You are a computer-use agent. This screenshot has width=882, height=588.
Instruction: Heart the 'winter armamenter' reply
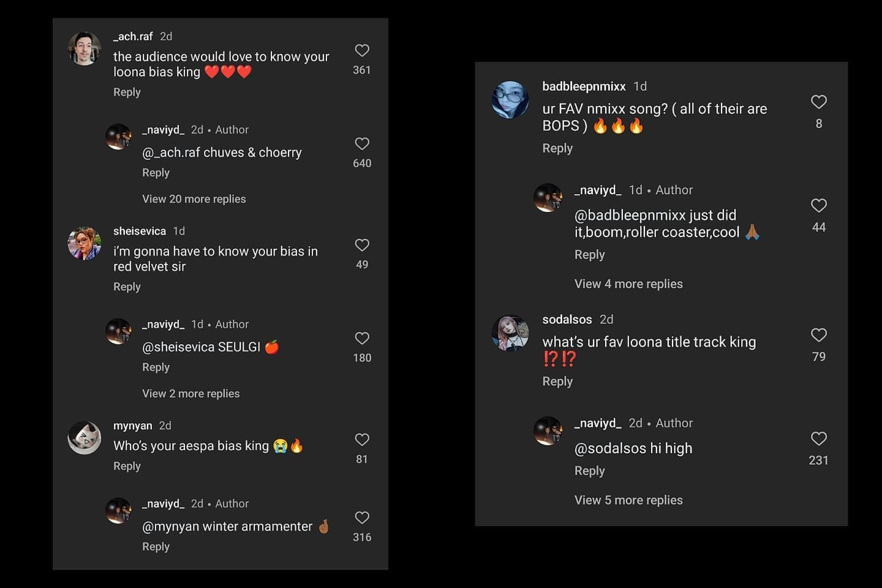362,518
